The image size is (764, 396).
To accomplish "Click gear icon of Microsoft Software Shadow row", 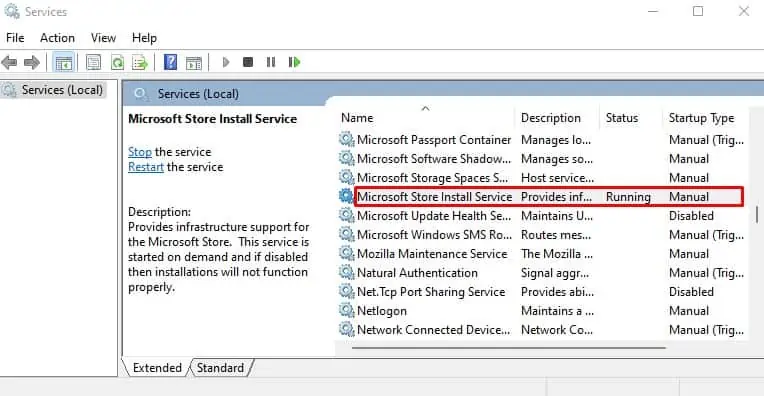I will pos(346,158).
